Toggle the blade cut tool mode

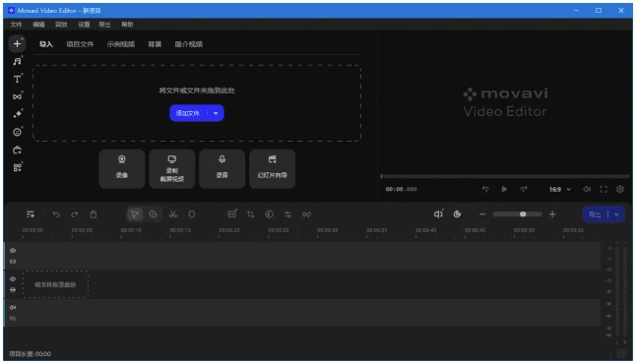[153, 214]
